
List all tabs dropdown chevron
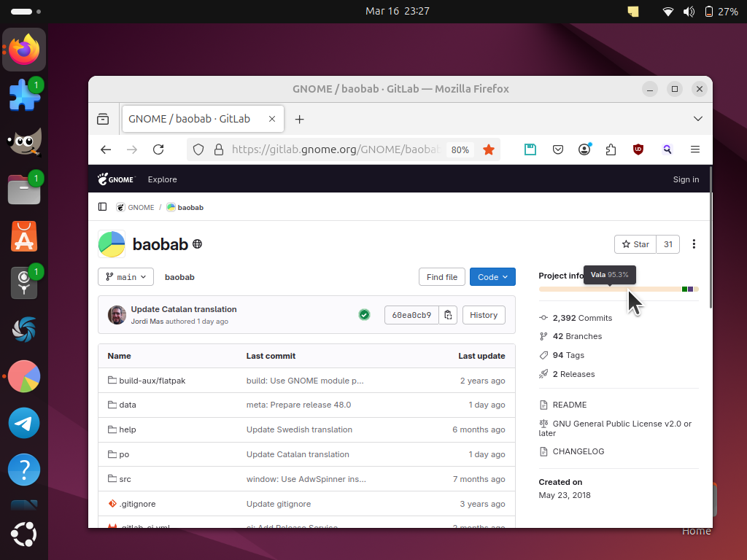point(698,119)
